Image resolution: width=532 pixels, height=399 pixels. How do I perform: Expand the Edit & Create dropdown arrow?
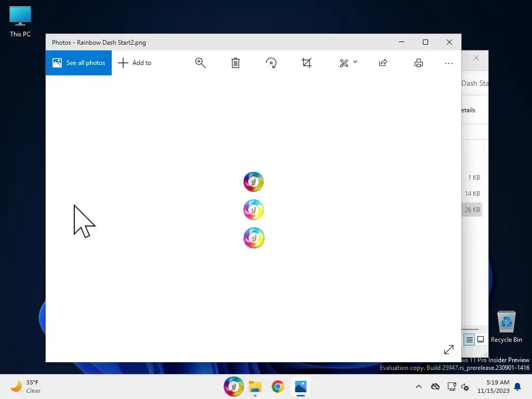pyautogui.click(x=355, y=62)
